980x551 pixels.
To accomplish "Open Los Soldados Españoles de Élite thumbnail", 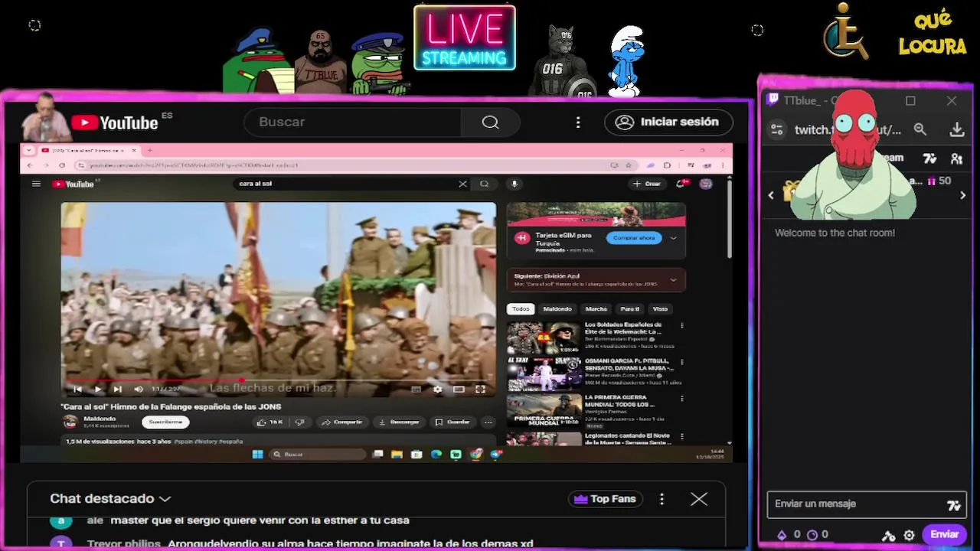I will [x=544, y=337].
